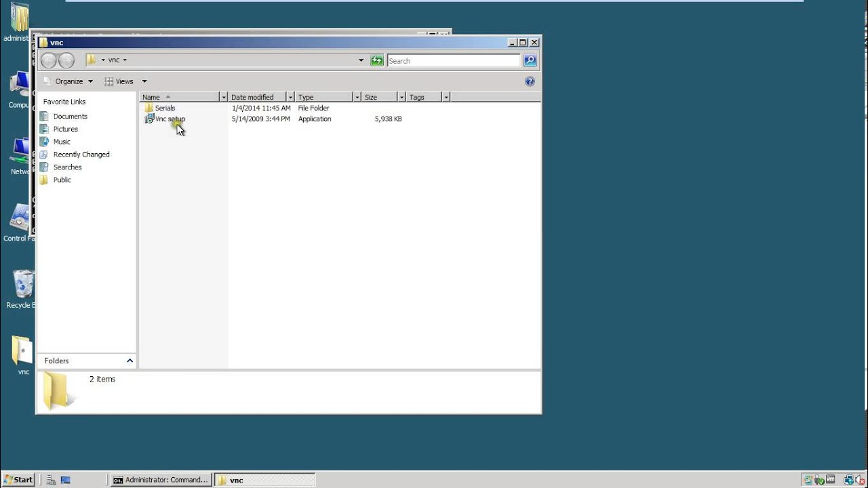
Task: Expand the Folders pane chevron
Action: 130,361
